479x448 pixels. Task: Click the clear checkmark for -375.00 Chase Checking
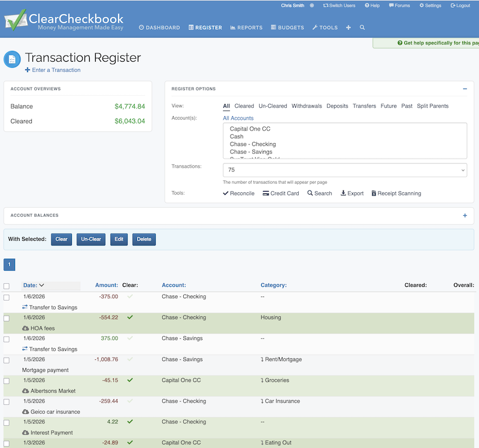130,296
